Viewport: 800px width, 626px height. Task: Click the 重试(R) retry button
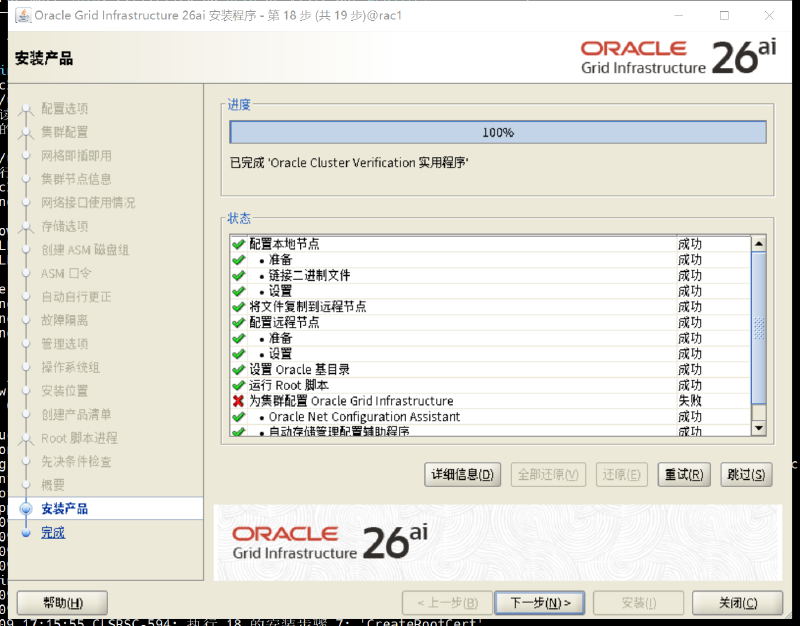[x=684, y=474]
